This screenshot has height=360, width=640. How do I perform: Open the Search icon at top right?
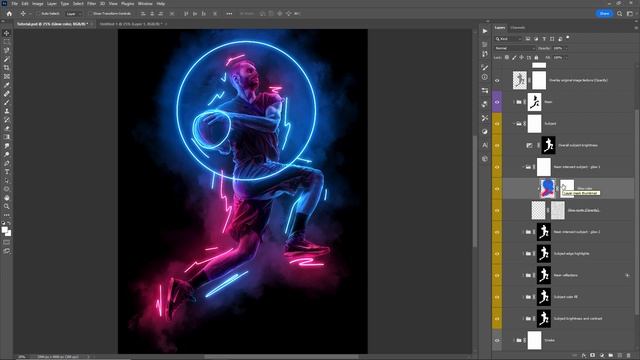click(x=620, y=13)
